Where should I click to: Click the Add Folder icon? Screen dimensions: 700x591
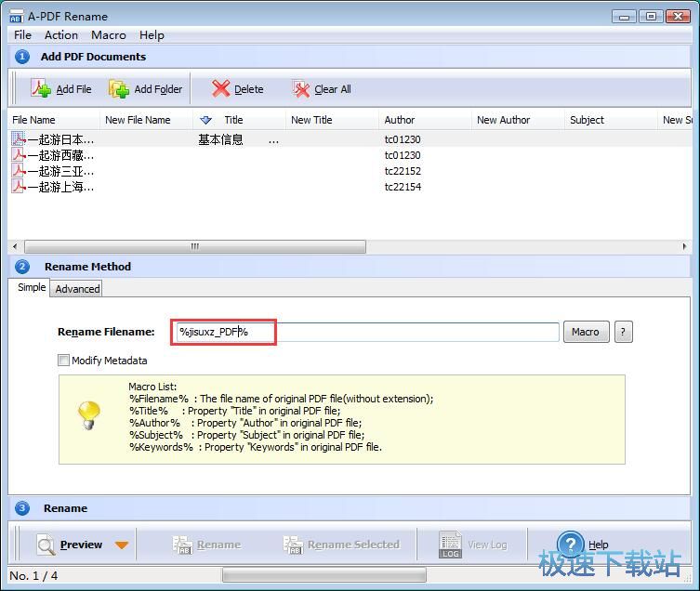tap(119, 89)
